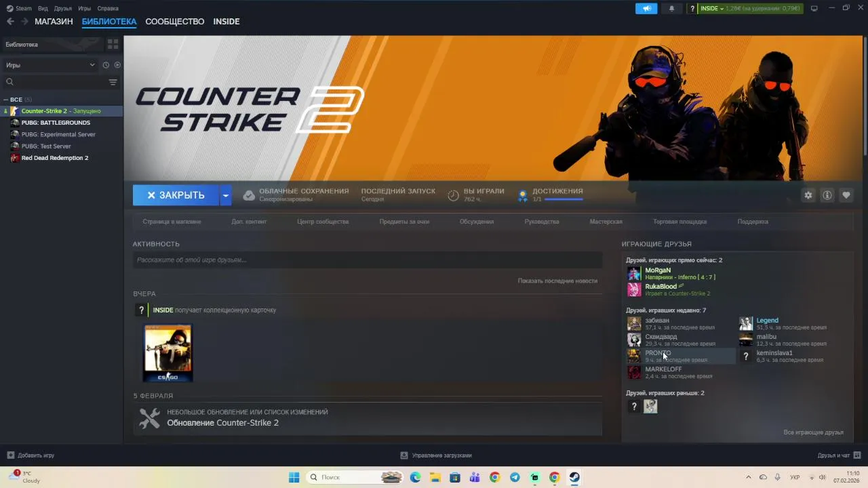Image resolution: width=868 pixels, height=488 pixels.
Task: Click Legend's friend avatar
Action: click(x=746, y=323)
